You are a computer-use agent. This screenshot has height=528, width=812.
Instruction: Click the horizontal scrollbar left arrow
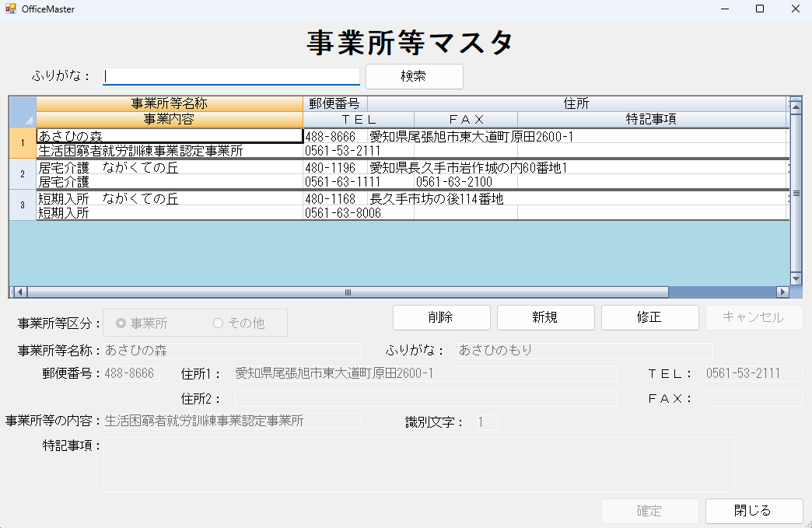(x=19, y=292)
